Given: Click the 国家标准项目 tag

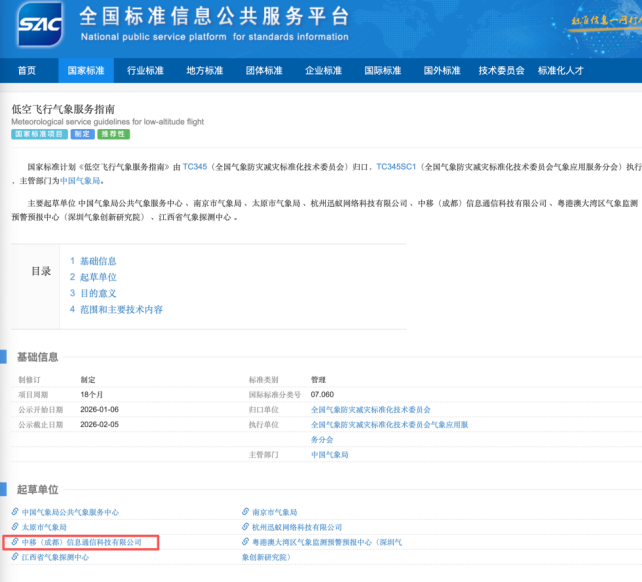Looking at the screenshot, I should [39, 134].
